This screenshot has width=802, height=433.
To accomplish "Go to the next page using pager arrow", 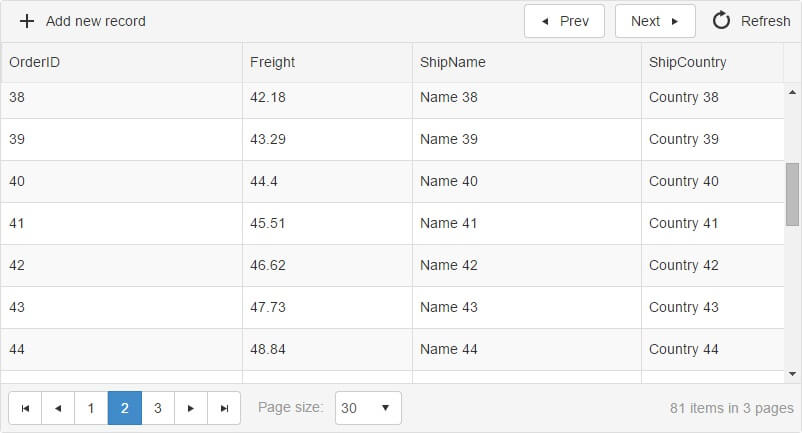I will pos(191,408).
